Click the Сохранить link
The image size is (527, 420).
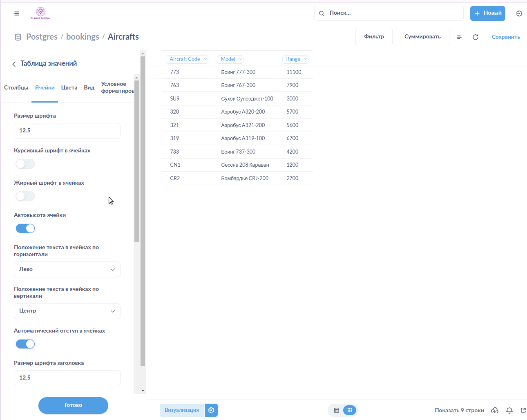[506, 37]
